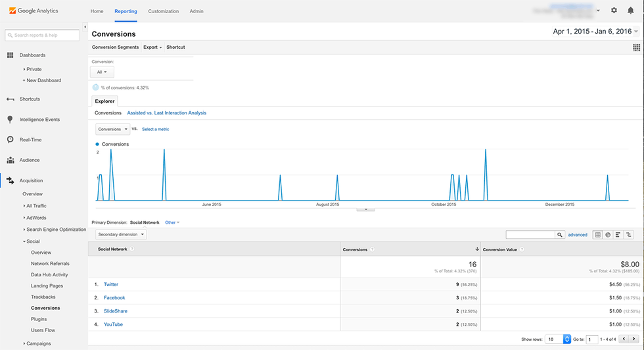This screenshot has height=350, width=644.
Task: Click in Search reports & help field
Action: click(x=42, y=36)
